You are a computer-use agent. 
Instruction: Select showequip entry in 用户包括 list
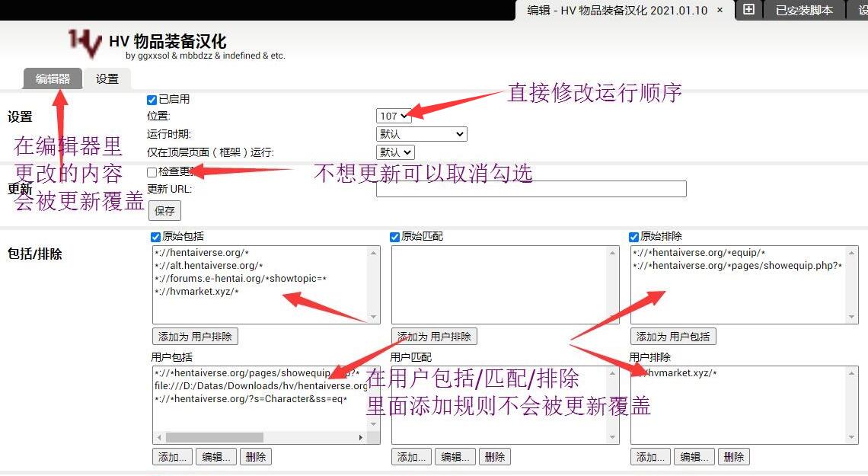click(x=257, y=372)
